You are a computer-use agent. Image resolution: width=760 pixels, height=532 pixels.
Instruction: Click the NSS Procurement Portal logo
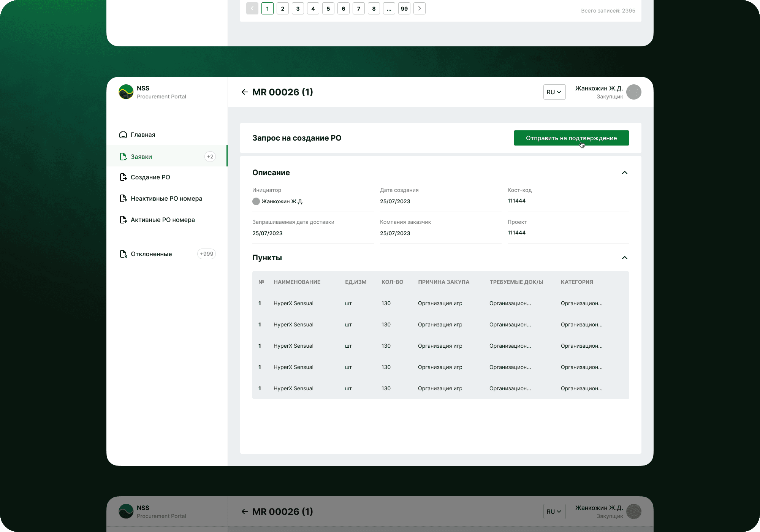click(126, 92)
